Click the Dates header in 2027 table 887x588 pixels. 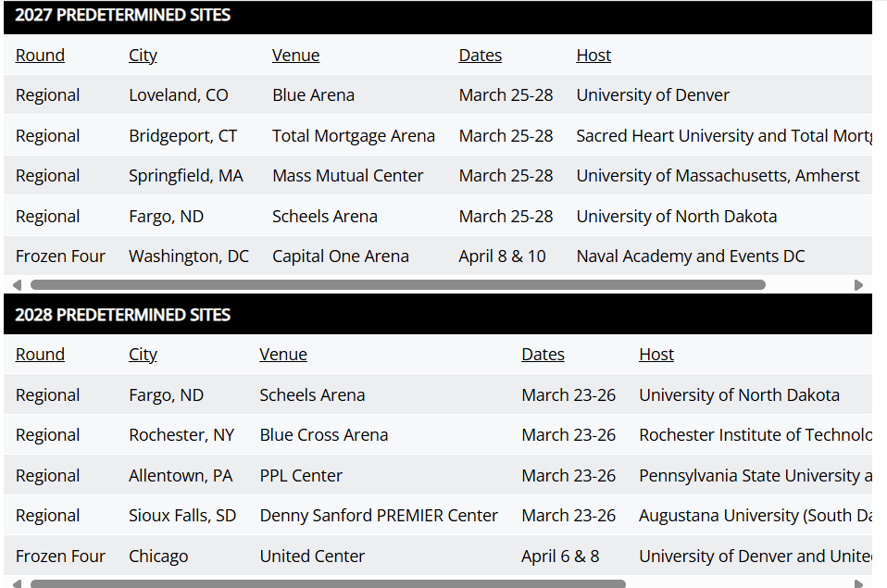[x=481, y=55]
